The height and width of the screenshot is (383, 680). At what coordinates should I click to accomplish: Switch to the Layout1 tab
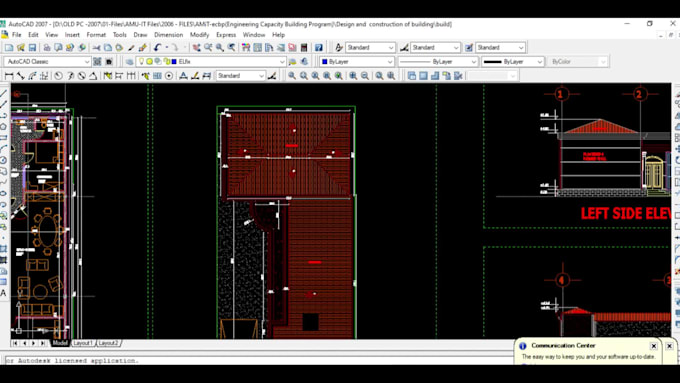[83, 343]
